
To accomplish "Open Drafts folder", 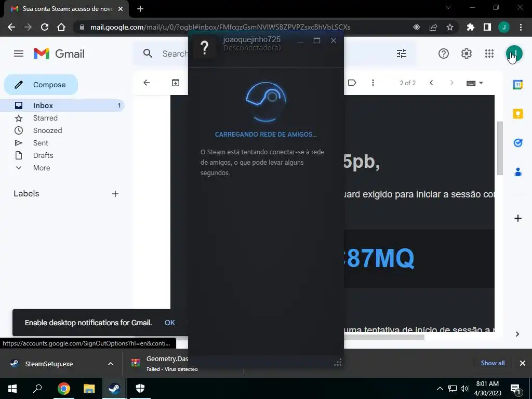I will point(62,155).
